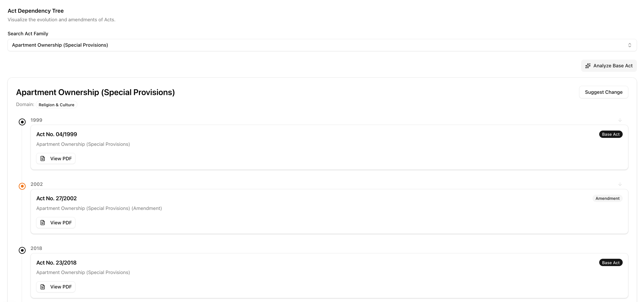Select the orange 2002 timeline marker

[x=22, y=186]
